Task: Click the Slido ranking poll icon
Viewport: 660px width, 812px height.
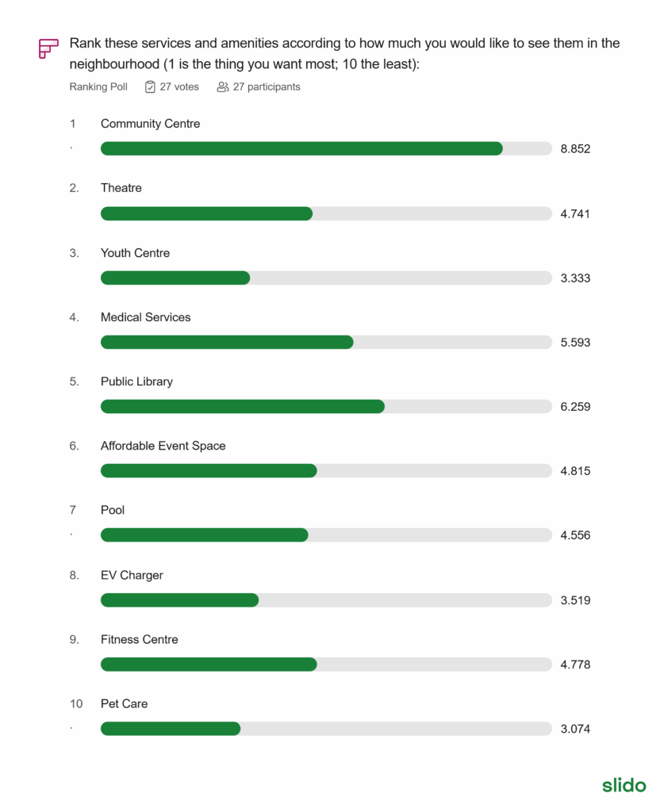Action: tap(48, 48)
